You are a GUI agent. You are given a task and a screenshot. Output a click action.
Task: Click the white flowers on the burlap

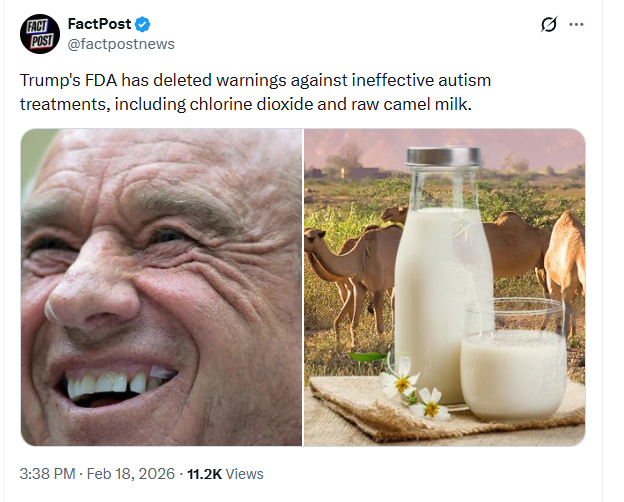coord(413,391)
